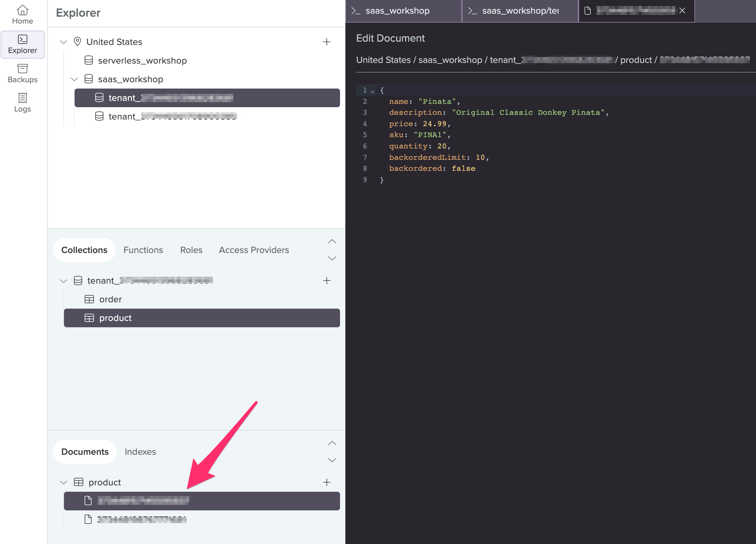Click United States in breadcrumb path

[383, 60]
